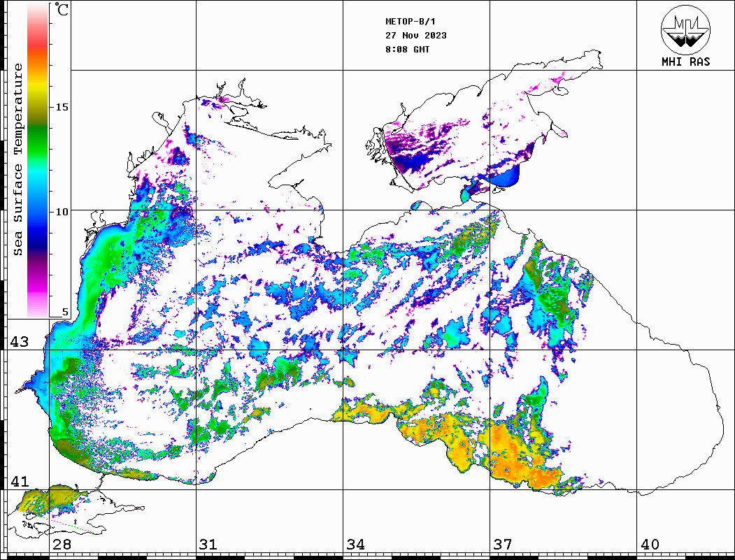This screenshot has width=735, height=560.
Task: Click the 'METOP-B/1' satellite label
Action: click(x=411, y=22)
